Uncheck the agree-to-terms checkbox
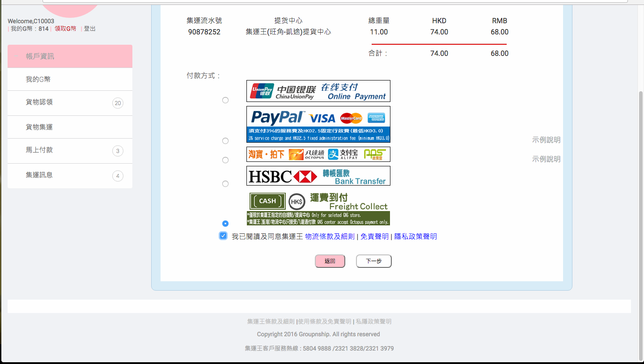 pos(223,236)
